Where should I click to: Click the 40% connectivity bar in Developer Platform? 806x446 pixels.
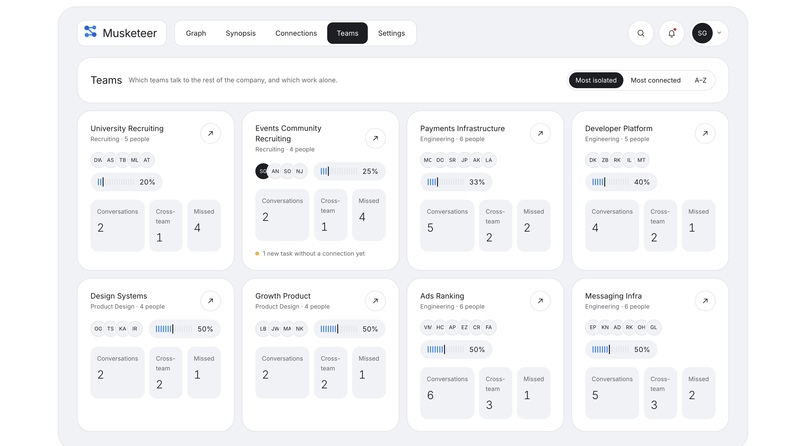(x=621, y=182)
